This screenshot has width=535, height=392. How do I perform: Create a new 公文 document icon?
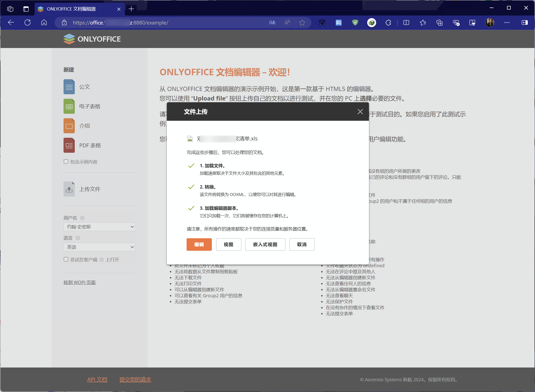pyautogui.click(x=69, y=87)
